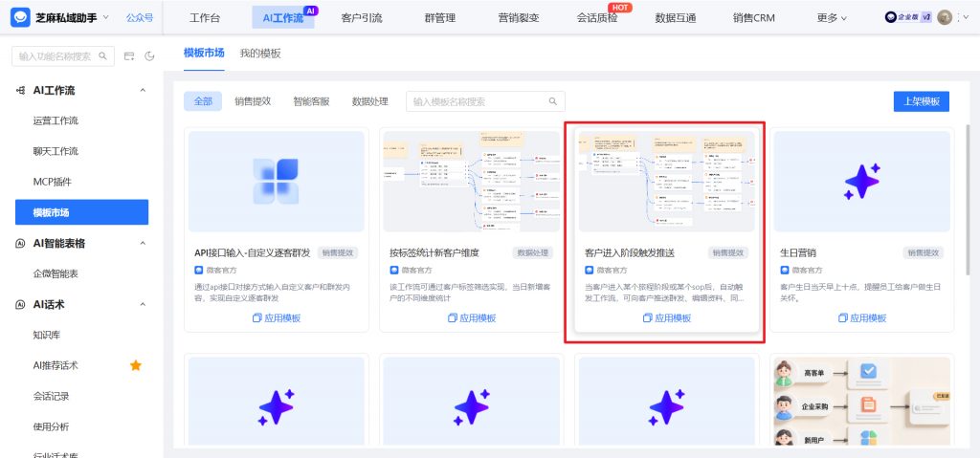
Task: Click the 企业版 badge icon
Action: click(908, 17)
